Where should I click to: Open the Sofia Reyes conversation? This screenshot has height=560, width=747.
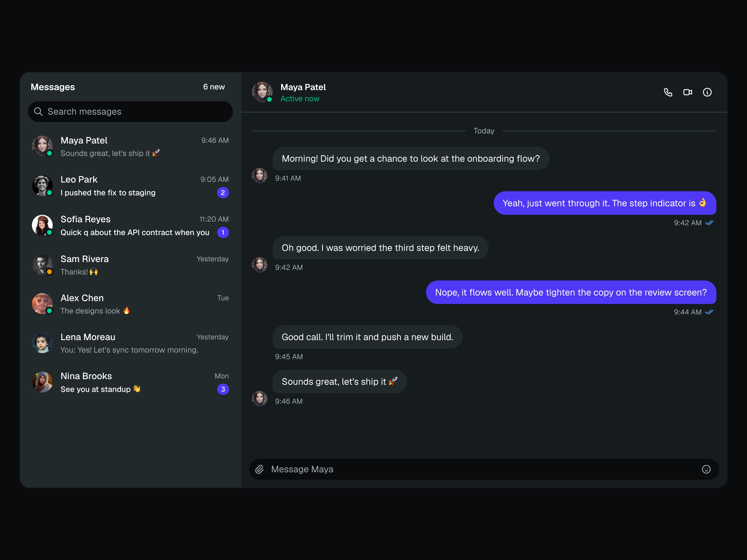point(130,225)
